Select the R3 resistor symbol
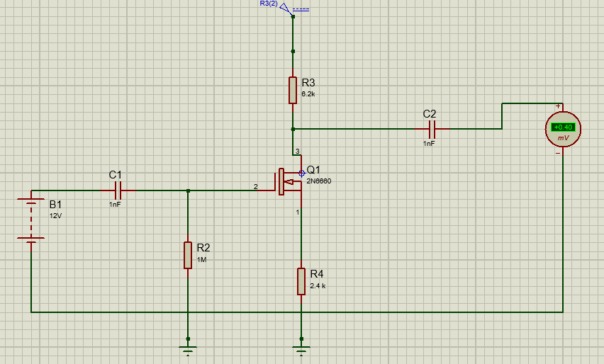 point(293,90)
